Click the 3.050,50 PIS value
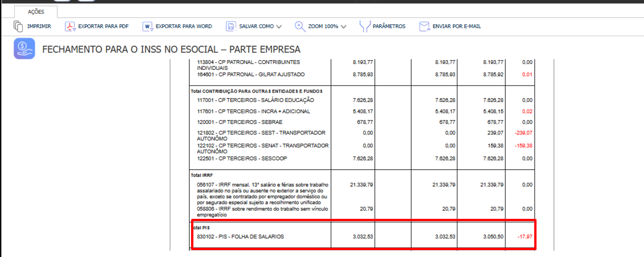The width and height of the screenshot is (644, 257). click(493, 237)
